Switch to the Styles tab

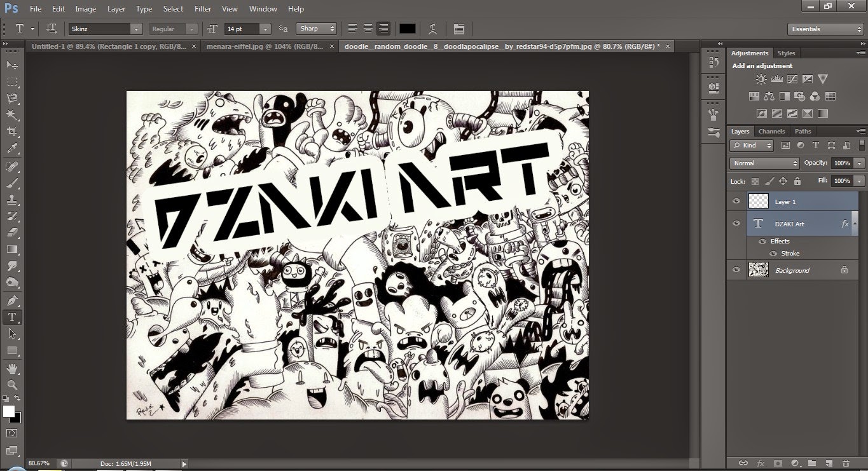[786, 53]
